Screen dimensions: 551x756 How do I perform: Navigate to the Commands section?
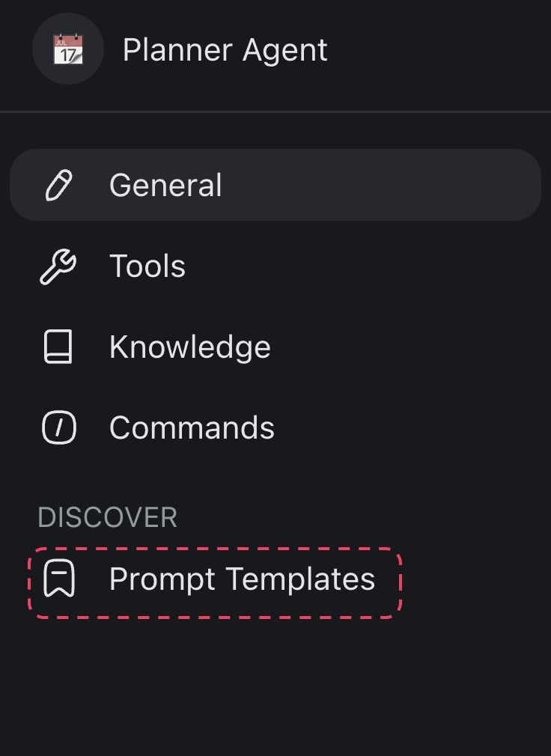192,427
